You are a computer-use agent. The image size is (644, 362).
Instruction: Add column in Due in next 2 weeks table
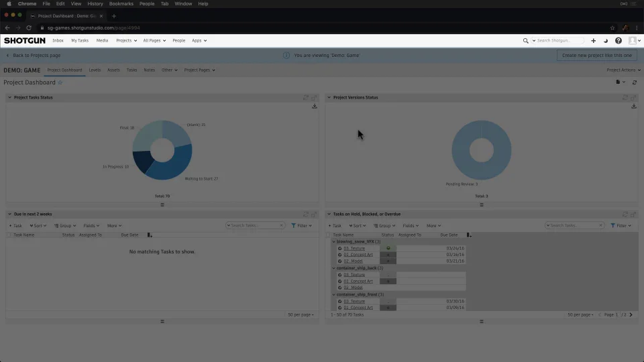pyautogui.click(x=150, y=235)
